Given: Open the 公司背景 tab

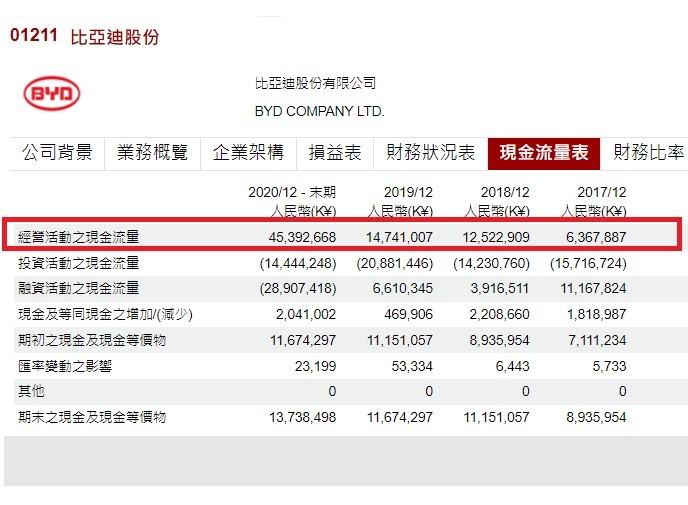Looking at the screenshot, I should click(x=57, y=153).
